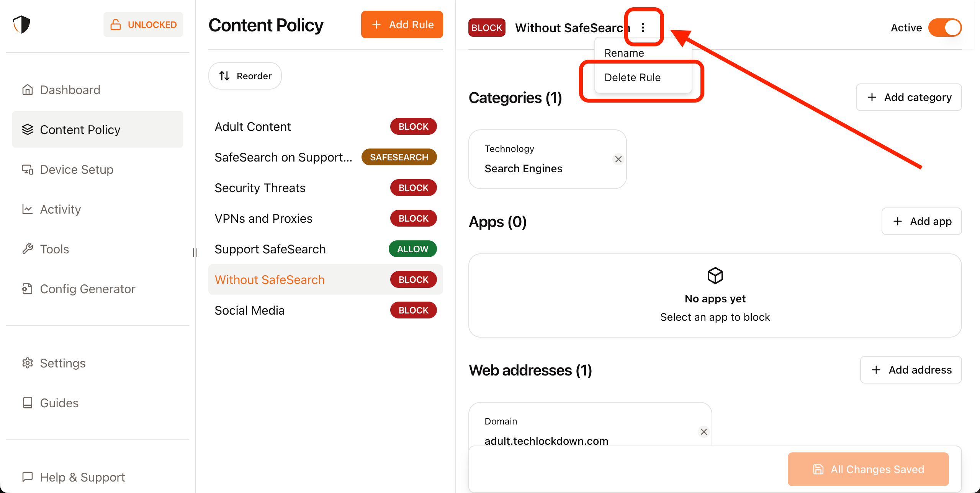Open the three-dot rule options menu
The width and height of the screenshot is (980, 493).
(643, 28)
